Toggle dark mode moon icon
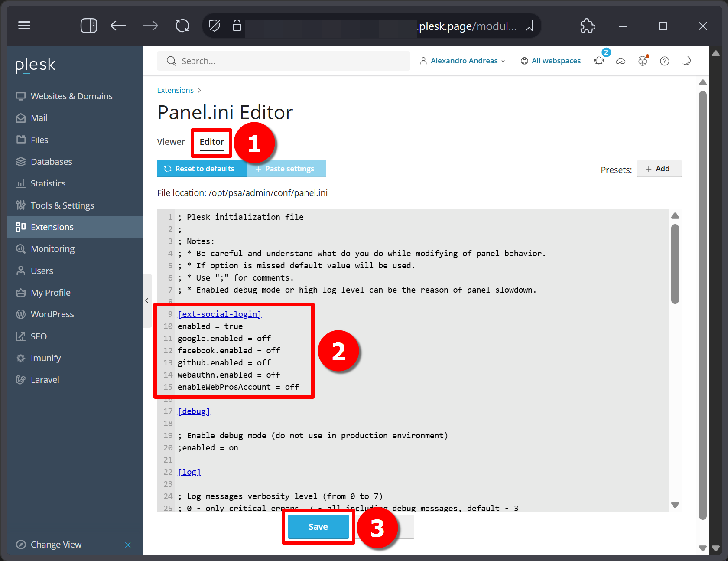Screen dimensions: 728x561 [x=686, y=61]
